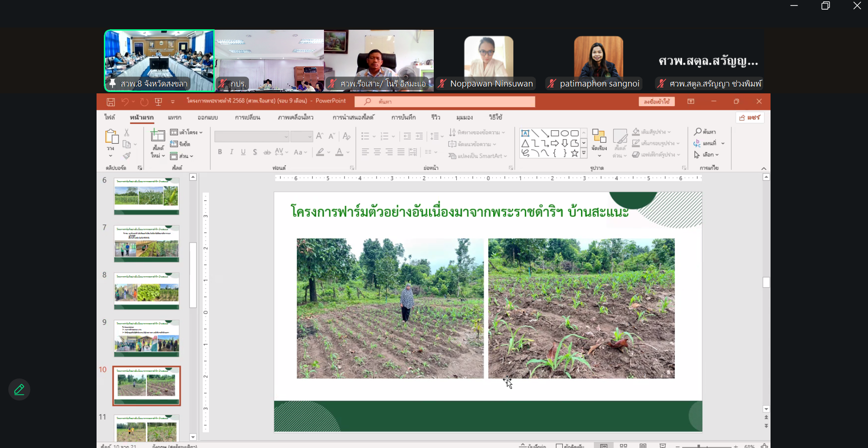The image size is (868, 448).
Task: Click the Increase Indent icon
Action: (x=419, y=136)
